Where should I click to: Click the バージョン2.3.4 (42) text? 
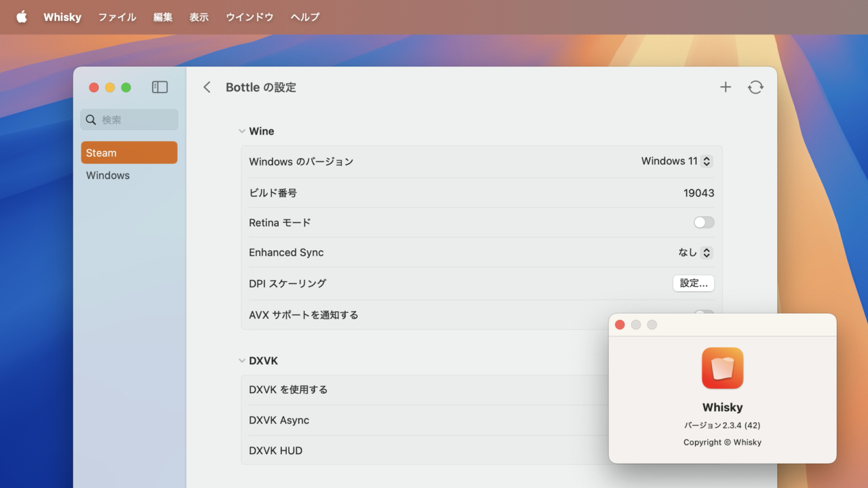pyautogui.click(x=722, y=426)
